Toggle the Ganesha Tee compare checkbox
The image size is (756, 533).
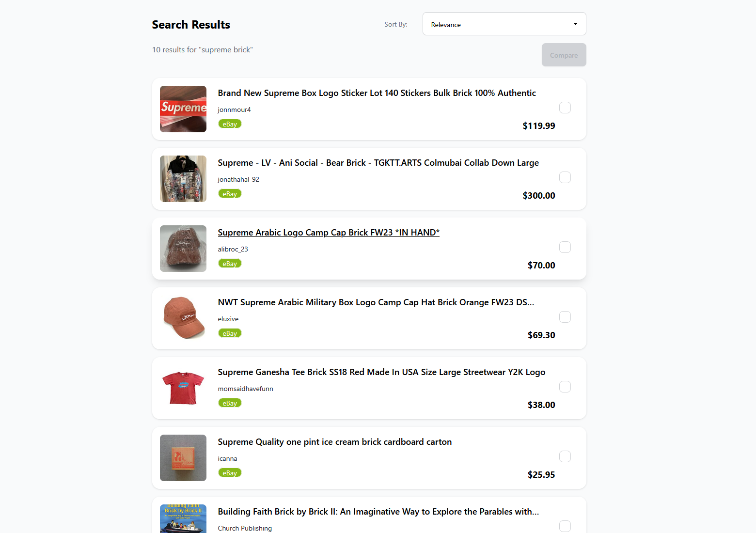565,387
